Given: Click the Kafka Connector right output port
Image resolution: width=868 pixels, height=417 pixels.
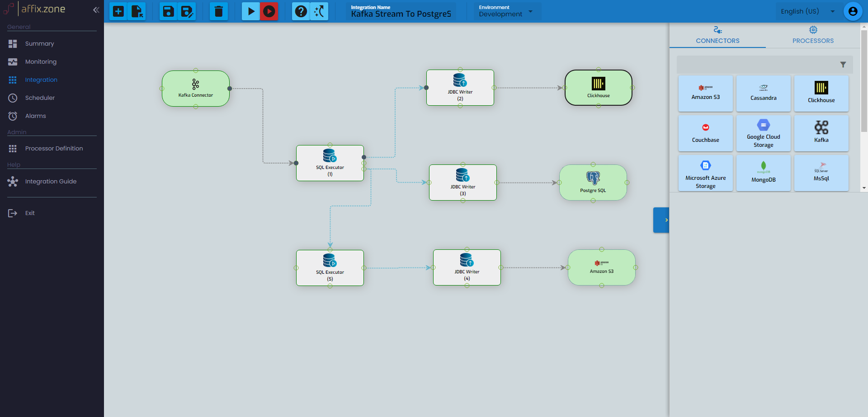Looking at the screenshot, I should click(230, 89).
